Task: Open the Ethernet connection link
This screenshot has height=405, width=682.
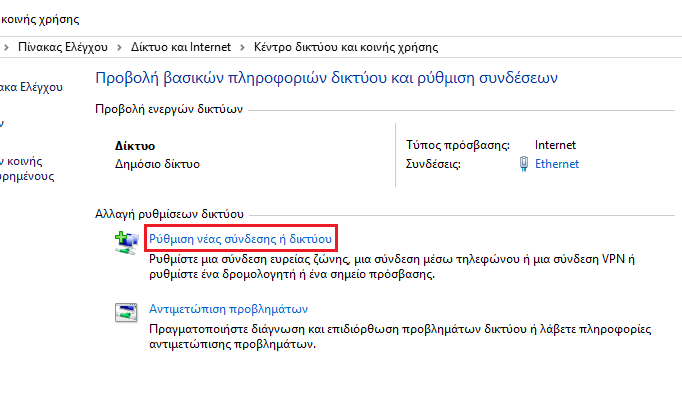Action: (557, 164)
